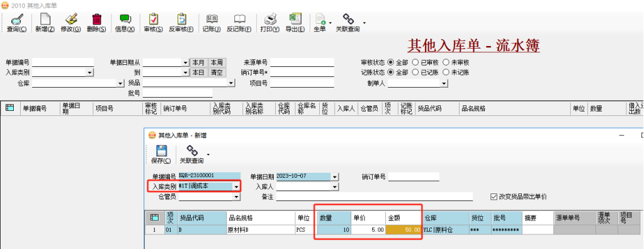This screenshot has height=249, width=644.
Task: Click the PCS unit cell
Action: (x=305, y=230)
